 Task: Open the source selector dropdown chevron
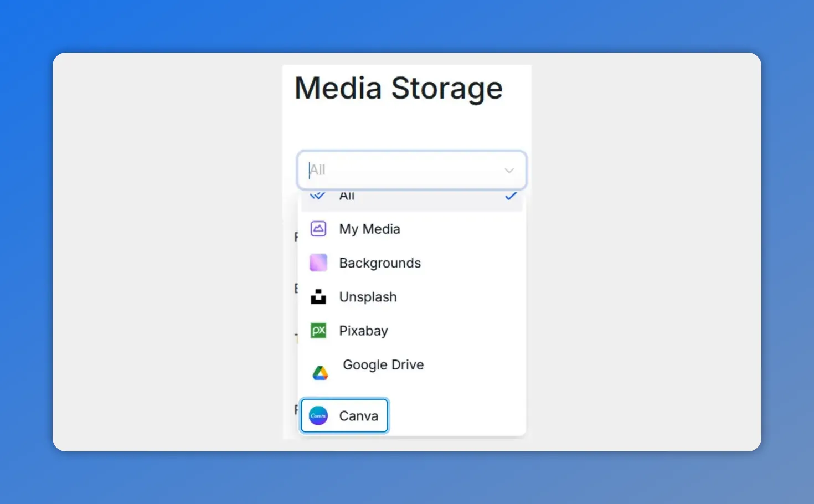pyautogui.click(x=509, y=171)
